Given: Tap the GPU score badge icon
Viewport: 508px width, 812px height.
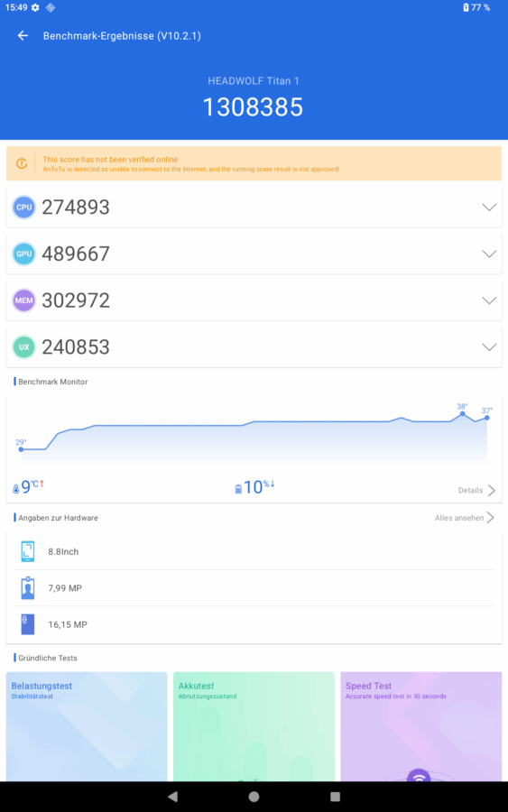Looking at the screenshot, I should pos(23,254).
